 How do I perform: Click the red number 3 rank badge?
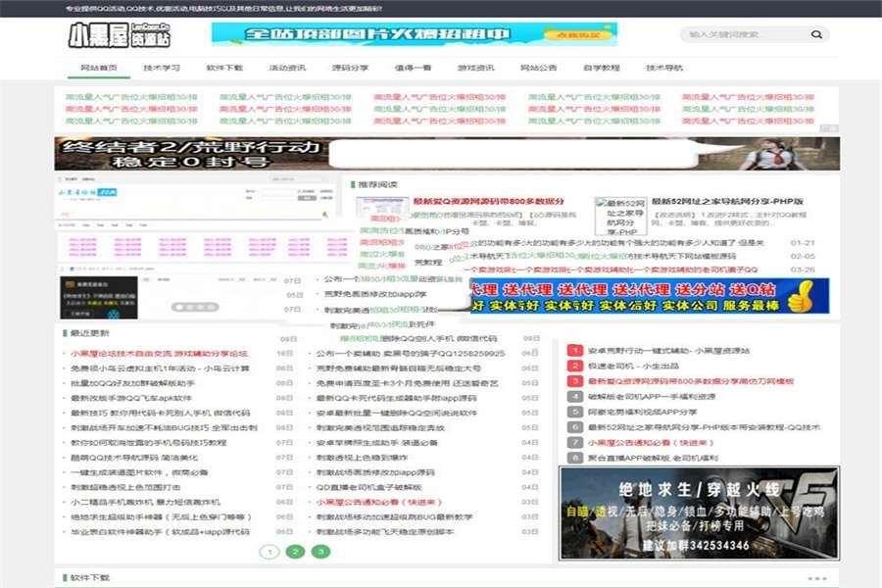[575, 381]
